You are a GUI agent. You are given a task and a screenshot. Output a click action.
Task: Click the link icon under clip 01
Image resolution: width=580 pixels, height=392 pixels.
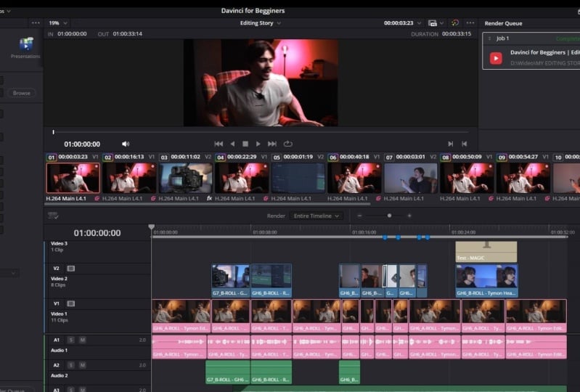[x=97, y=199]
